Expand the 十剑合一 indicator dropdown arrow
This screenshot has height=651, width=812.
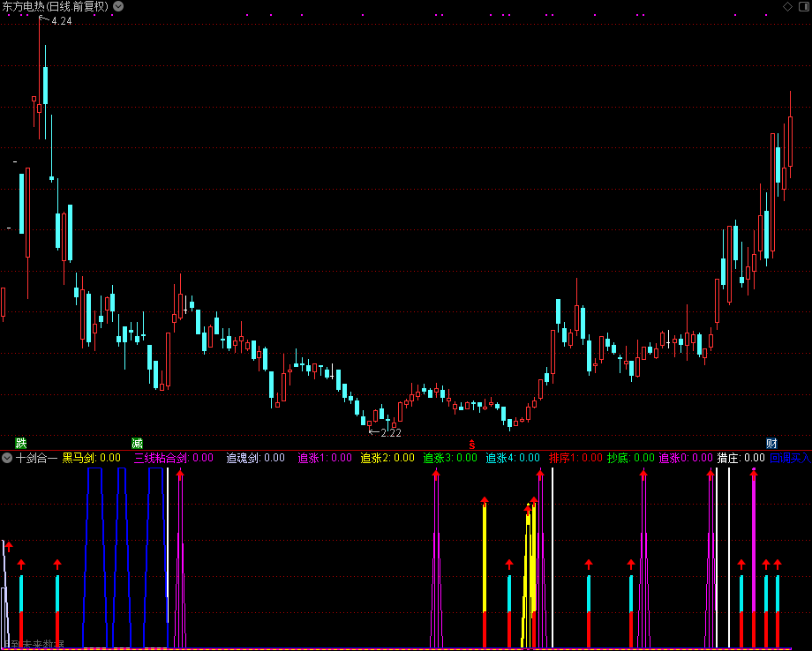point(7,458)
